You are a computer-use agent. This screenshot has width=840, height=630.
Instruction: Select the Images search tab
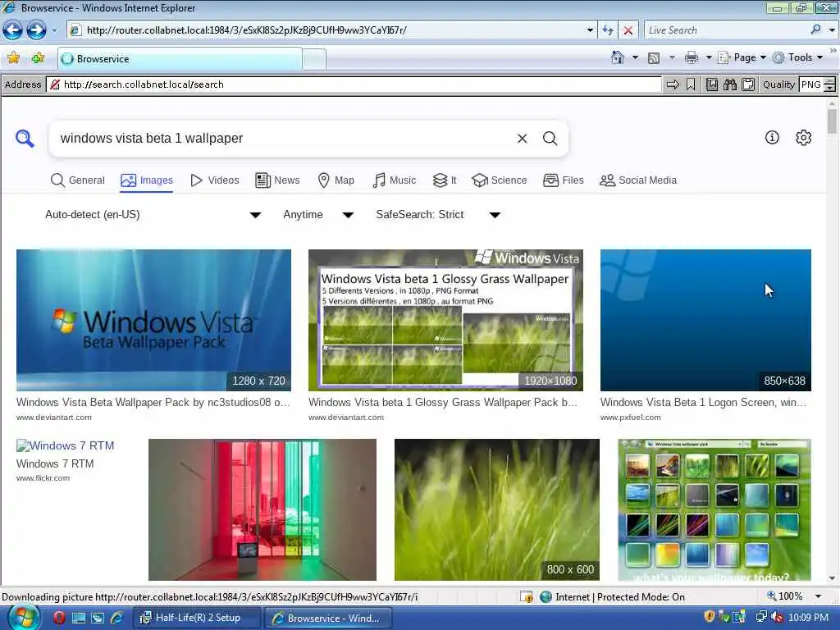(147, 180)
